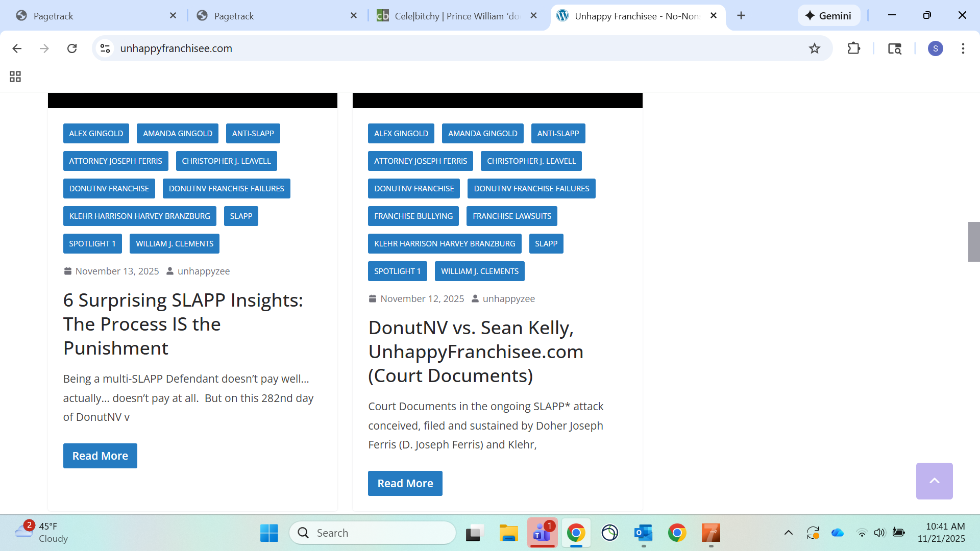Show hidden system tray icons
The width and height of the screenshot is (980, 551).
coord(788,533)
